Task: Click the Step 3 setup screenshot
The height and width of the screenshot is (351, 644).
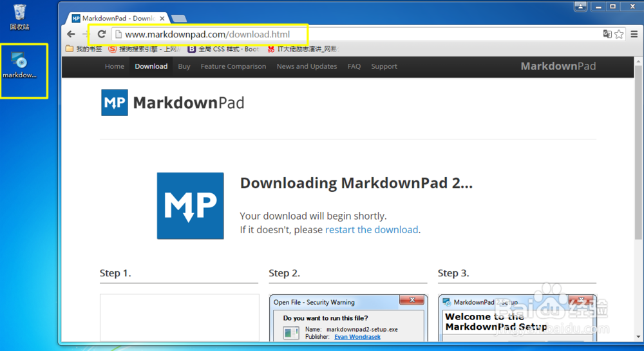Action: (517, 318)
